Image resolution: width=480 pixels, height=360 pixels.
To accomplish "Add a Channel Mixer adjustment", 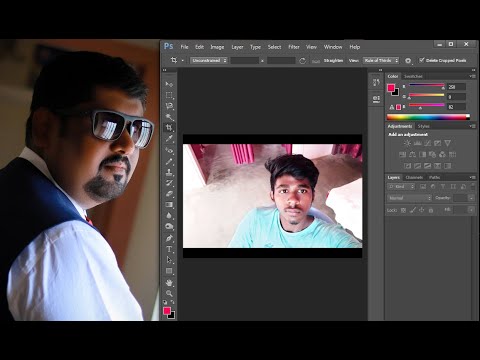I will pos(442,155).
